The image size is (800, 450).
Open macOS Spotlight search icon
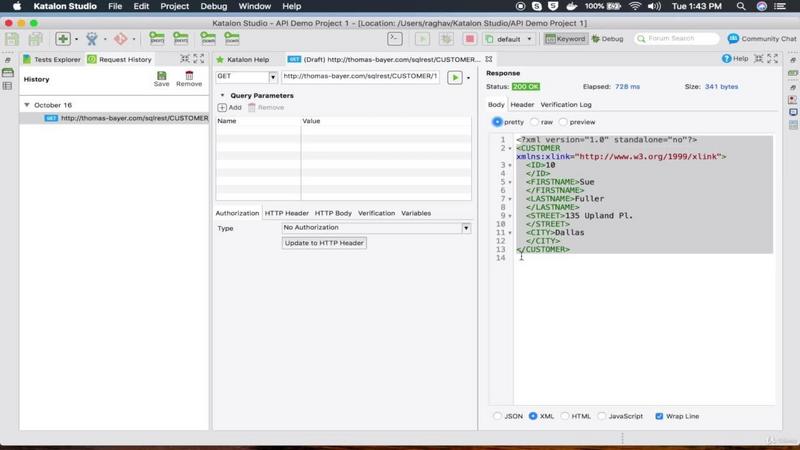741,6
